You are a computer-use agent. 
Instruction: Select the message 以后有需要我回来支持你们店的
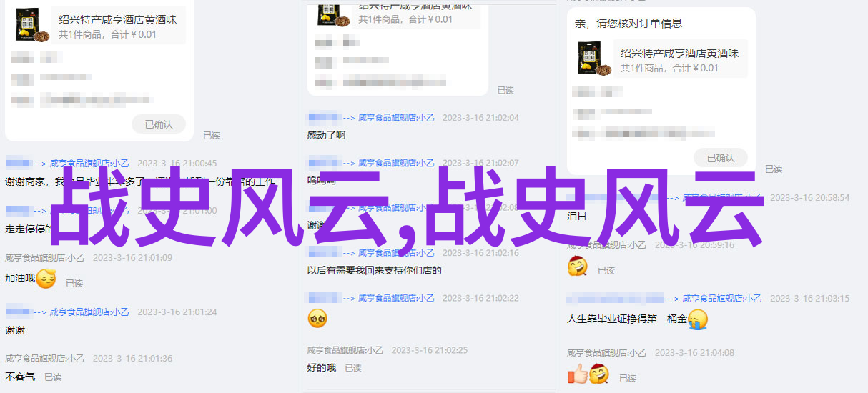375,271
